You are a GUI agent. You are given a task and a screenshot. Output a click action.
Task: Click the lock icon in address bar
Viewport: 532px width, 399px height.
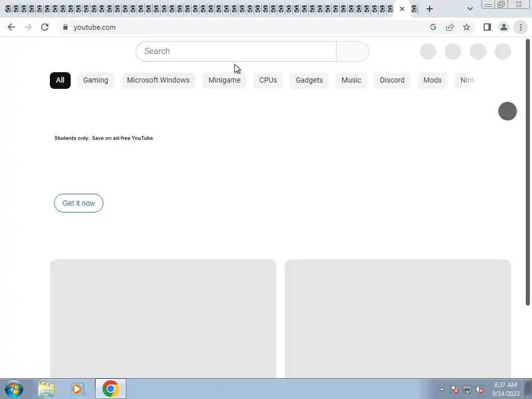(x=65, y=27)
